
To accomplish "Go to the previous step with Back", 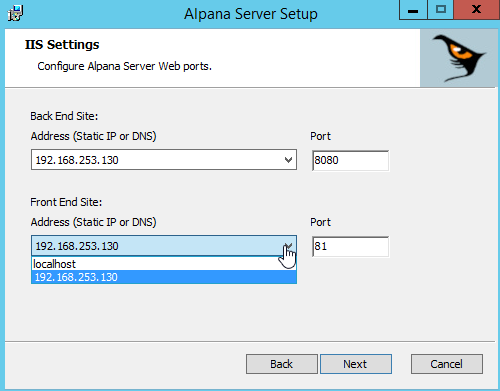I will click(x=282, y=364).
